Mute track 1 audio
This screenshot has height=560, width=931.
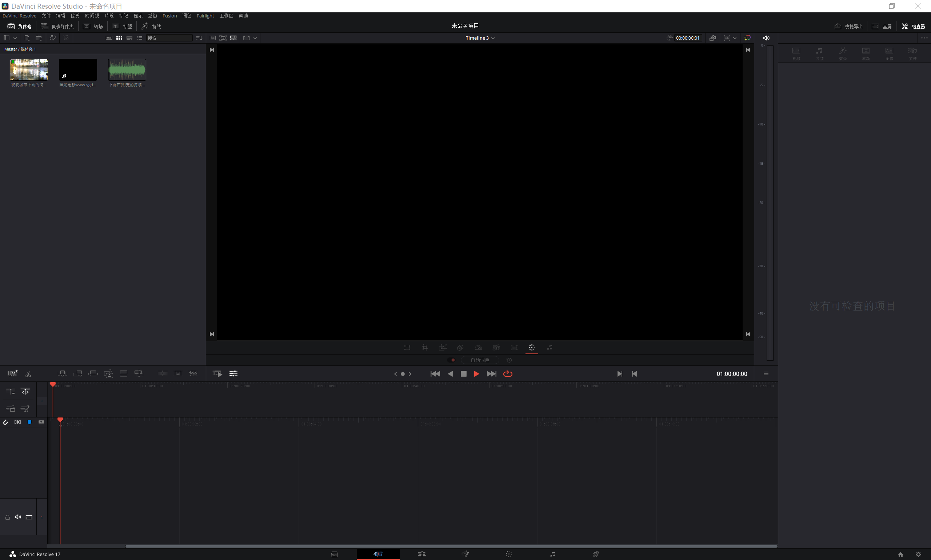(18, 517)
